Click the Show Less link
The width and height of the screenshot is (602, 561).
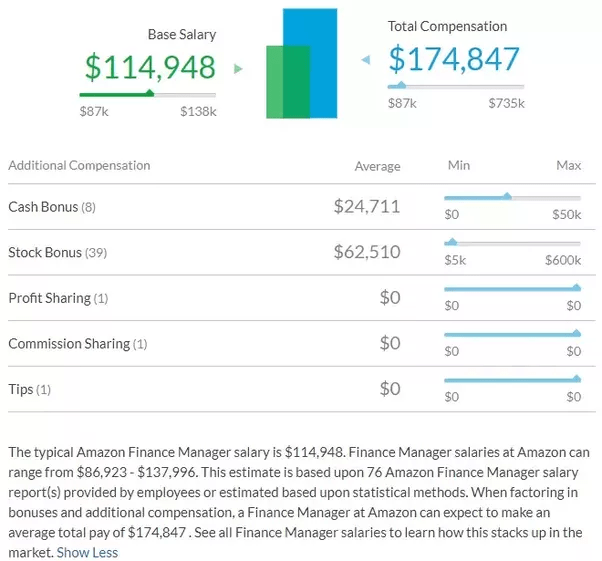[x=87, y=552]
